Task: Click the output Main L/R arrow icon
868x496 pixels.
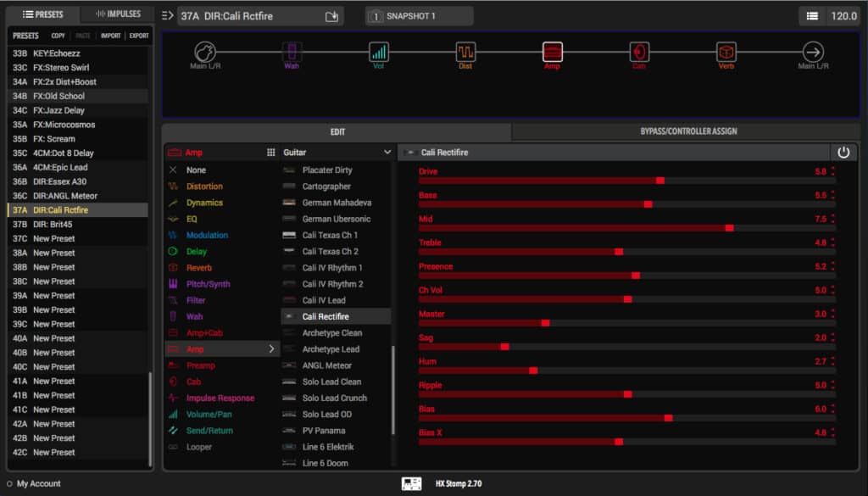Action: (x=813, y=52)
